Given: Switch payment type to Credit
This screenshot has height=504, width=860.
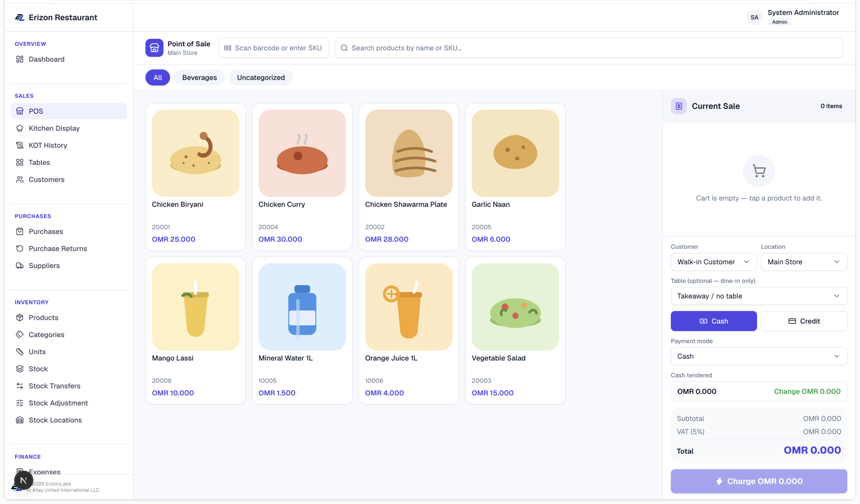Looking at the screenshot, I should tap(804, 321).
